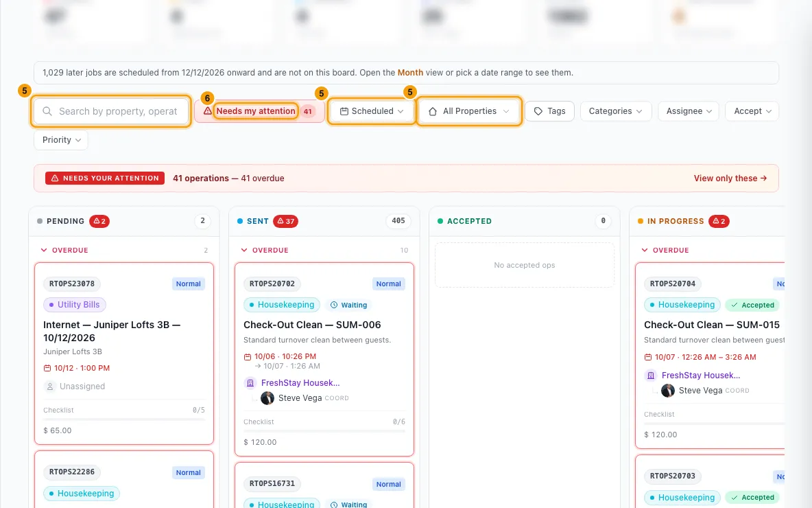This screenshot has height=508, width=812.
Task: Click the tag icon in Tags button
Action: point(538,111)
